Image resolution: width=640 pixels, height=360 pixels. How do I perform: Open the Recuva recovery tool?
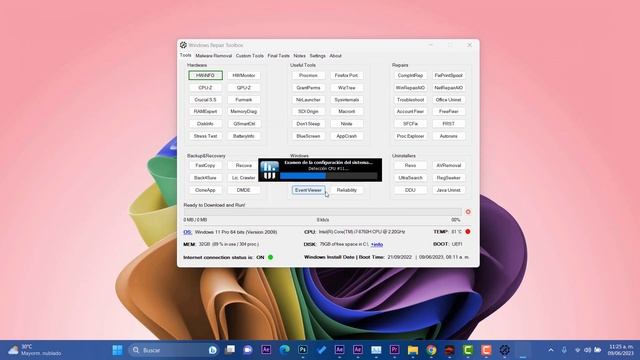tap(242, 165)
